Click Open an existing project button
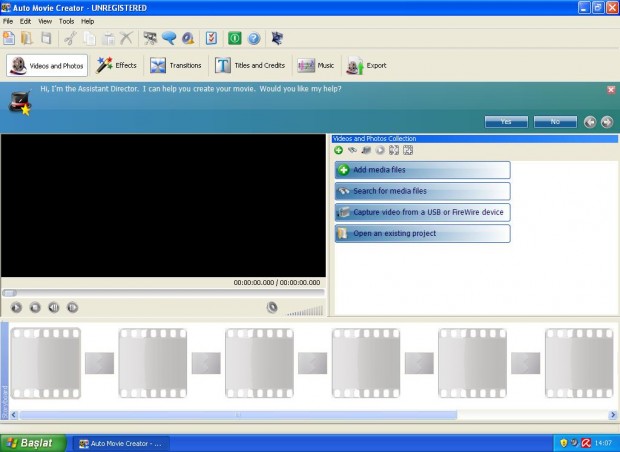This screenshot has width=620, height=452. (x=423, y=234)
